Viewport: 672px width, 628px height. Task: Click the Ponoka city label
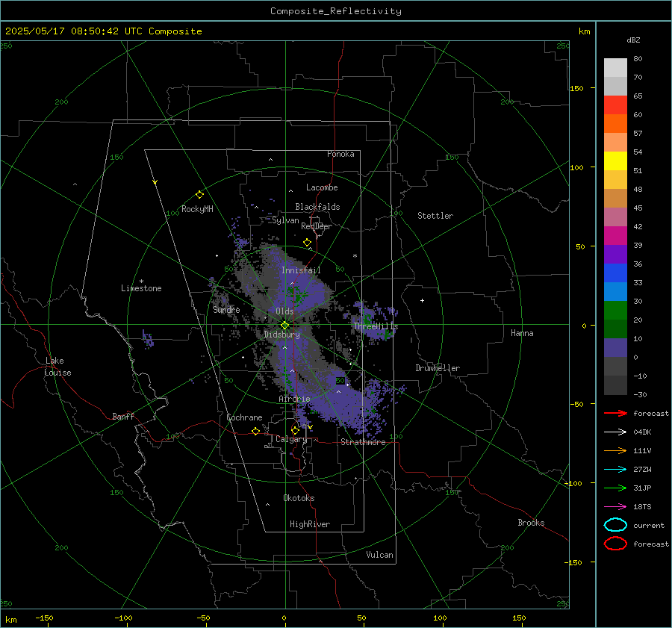click(x=340, y=154)
